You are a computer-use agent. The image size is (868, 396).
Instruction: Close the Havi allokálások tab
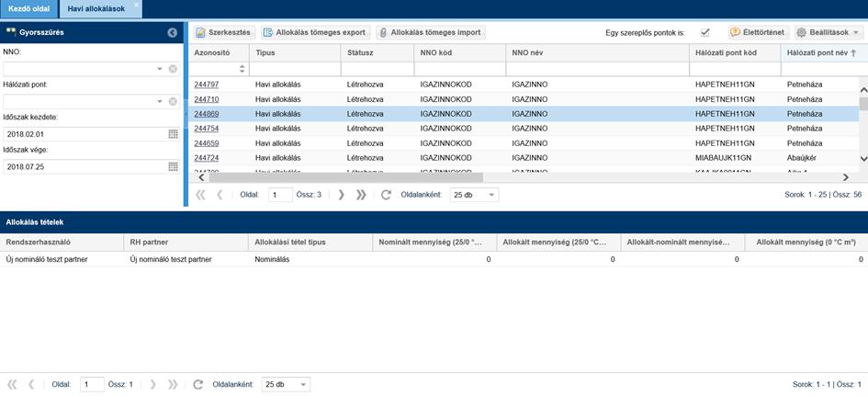(x=136, y=5)
